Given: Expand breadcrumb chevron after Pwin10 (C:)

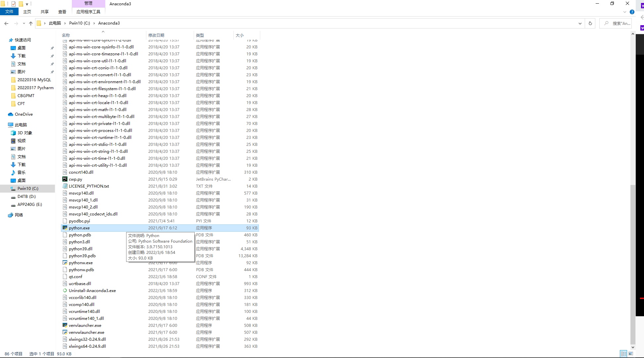Looking at the screenshot, I should [x=94, y=23].
